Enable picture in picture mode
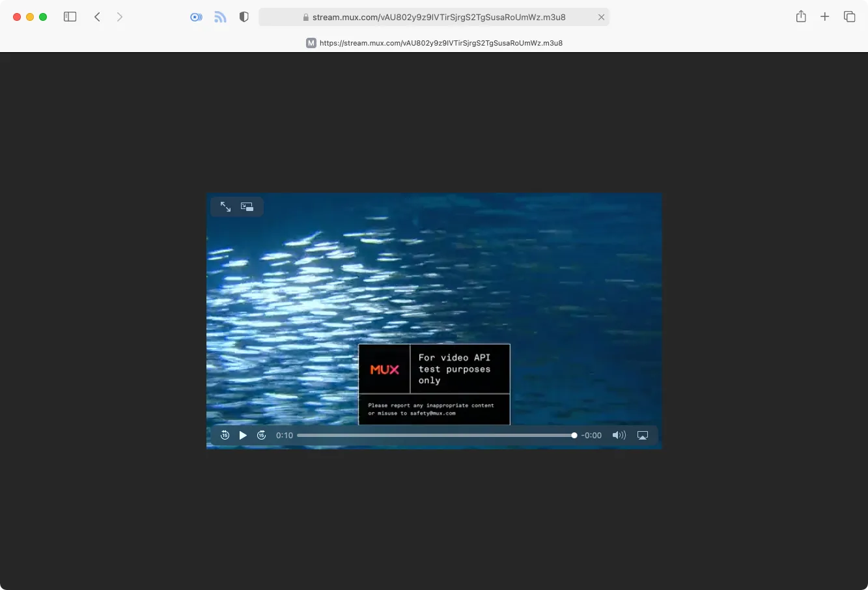 tap(247, 206)
